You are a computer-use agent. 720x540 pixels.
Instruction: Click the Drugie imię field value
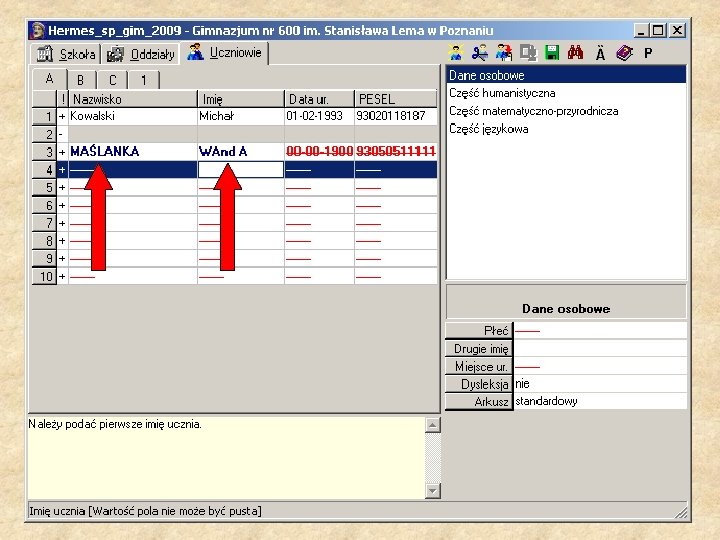(x=600, y=349)
